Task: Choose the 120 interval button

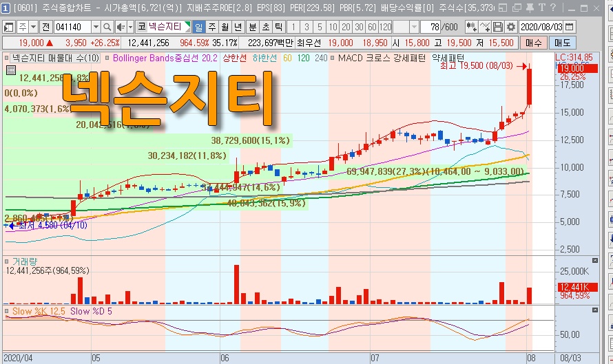Action: click(x=385, y=27)
